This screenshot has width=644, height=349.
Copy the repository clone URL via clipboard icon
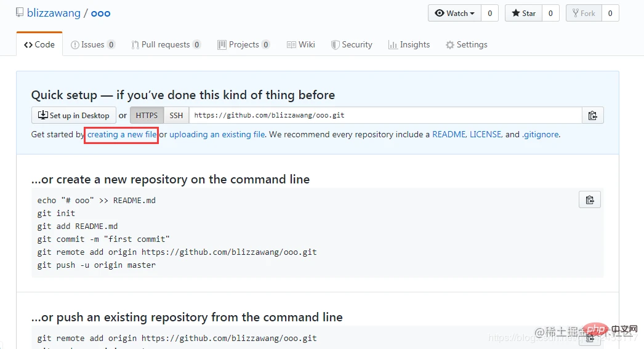(x=592, y=116)
